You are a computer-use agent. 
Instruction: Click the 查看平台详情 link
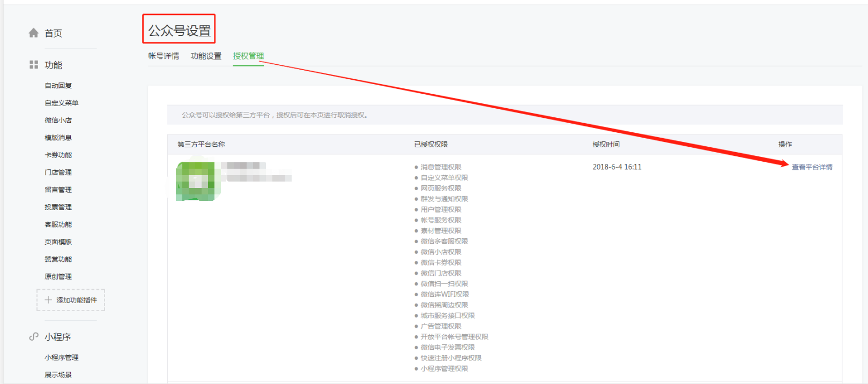coord(812,167)
